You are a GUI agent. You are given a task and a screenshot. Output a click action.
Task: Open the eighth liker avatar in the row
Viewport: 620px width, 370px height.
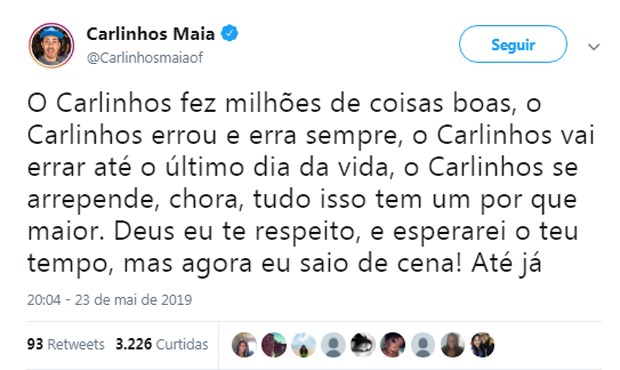[x=452, y=345]
